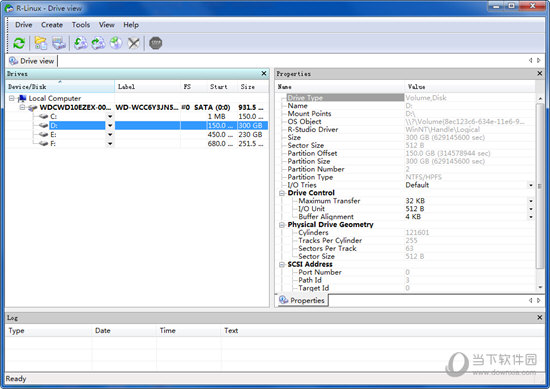Click the Ready status bar text
The height and width of the screenshot is (389, 550).
pos(16,379)
